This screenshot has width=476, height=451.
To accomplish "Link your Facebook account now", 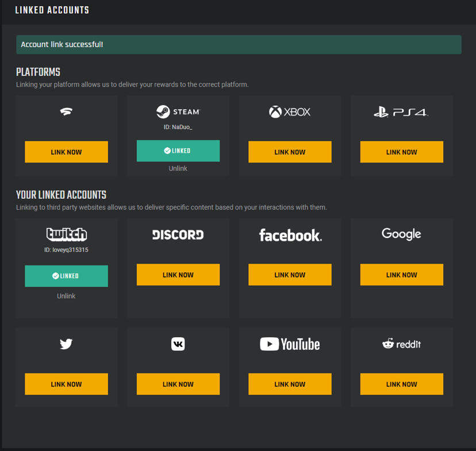I will pyautogui.click(x=290, y=275).
